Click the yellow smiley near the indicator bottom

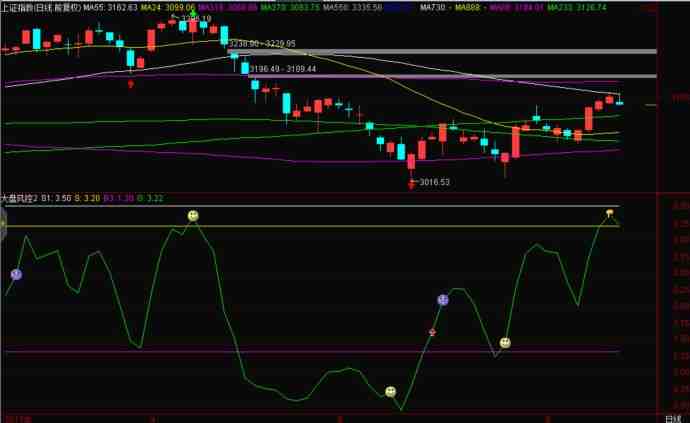point(390,392)
